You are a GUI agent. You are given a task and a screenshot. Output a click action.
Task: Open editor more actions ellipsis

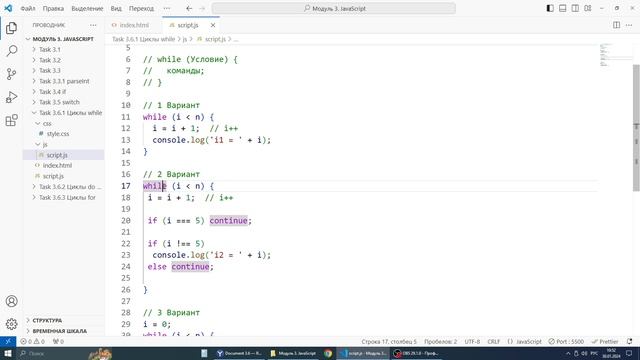pos(629,25)
